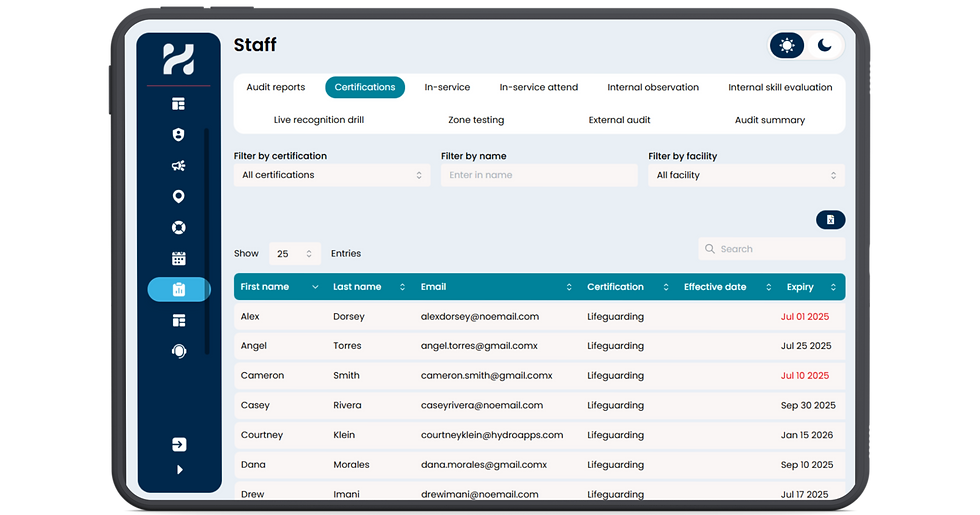Viewport: 980px width, 515px height.
Task: Open the All facility dropdown
Action: point(746,175)
